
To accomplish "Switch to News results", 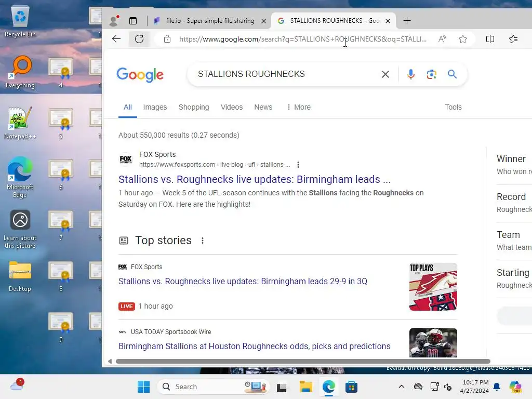I will [x=263, y=107].
